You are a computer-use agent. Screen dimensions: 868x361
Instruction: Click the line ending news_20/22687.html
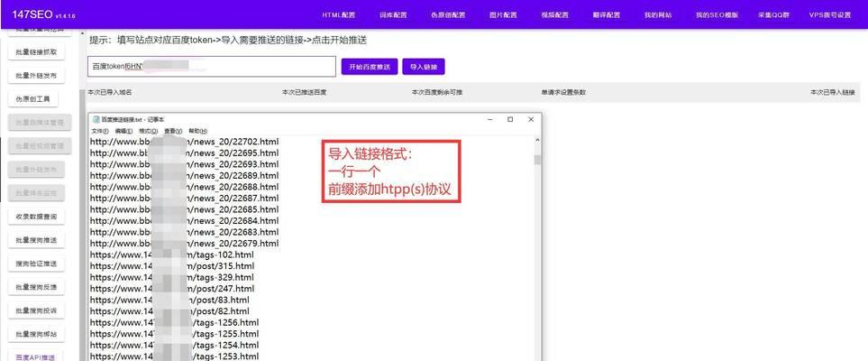click(185, 198)
